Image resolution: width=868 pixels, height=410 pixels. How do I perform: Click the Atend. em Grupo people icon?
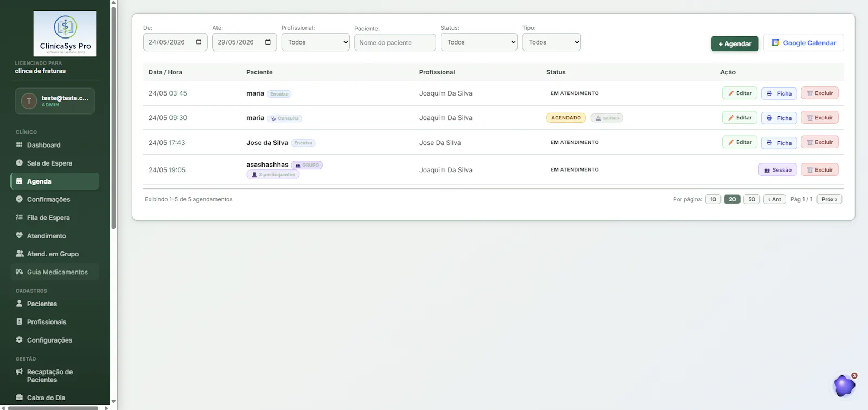point(20,254)
